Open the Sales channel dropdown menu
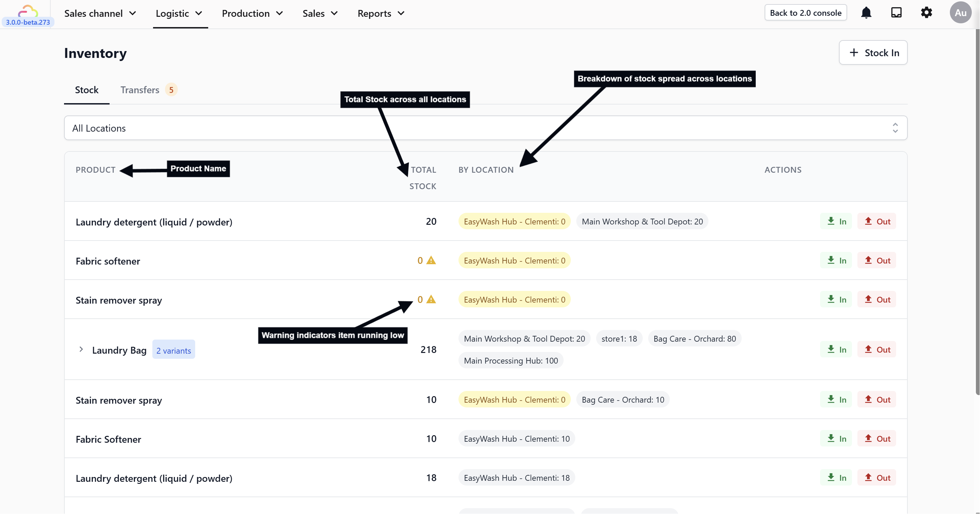This screenshot has width=980, height=514. [100, 14]
